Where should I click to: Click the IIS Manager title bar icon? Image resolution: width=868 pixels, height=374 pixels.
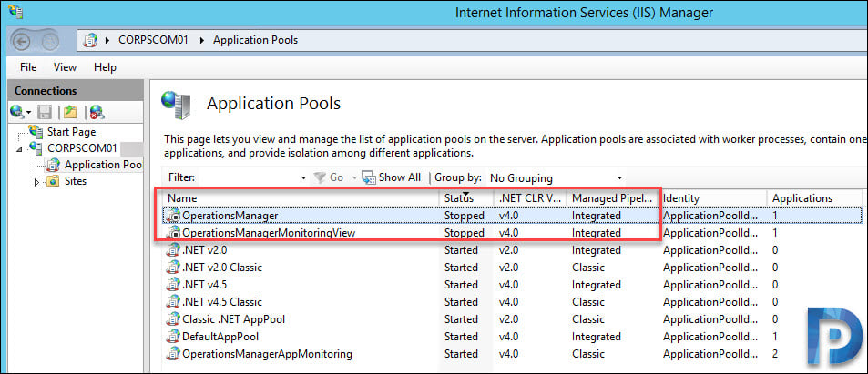pyautogui.click(x=15, y=10)
